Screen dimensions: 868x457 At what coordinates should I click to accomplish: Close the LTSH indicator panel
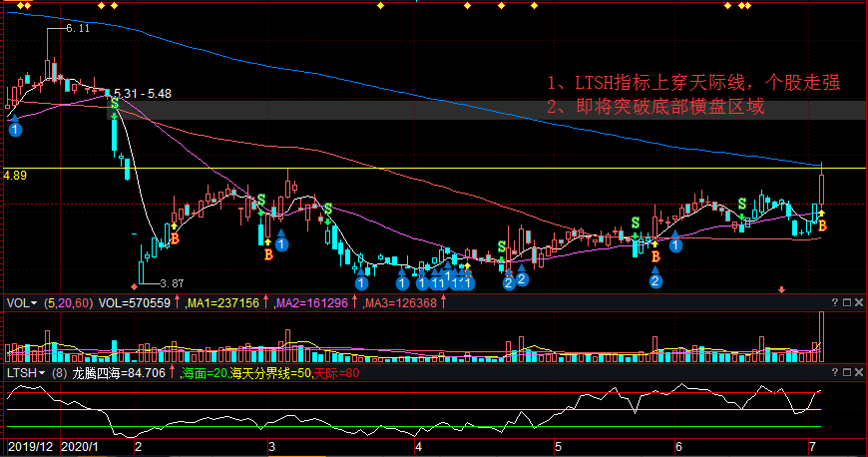tap(858, 372)
